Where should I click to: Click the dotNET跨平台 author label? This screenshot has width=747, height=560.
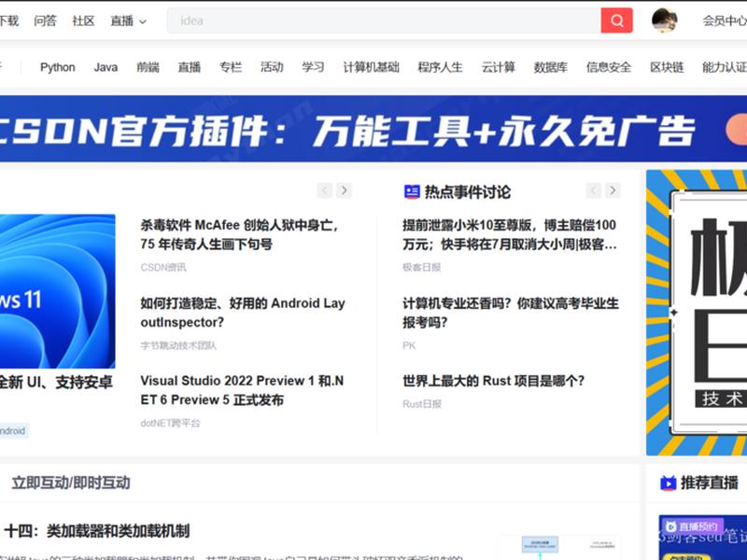pos(171,423)
